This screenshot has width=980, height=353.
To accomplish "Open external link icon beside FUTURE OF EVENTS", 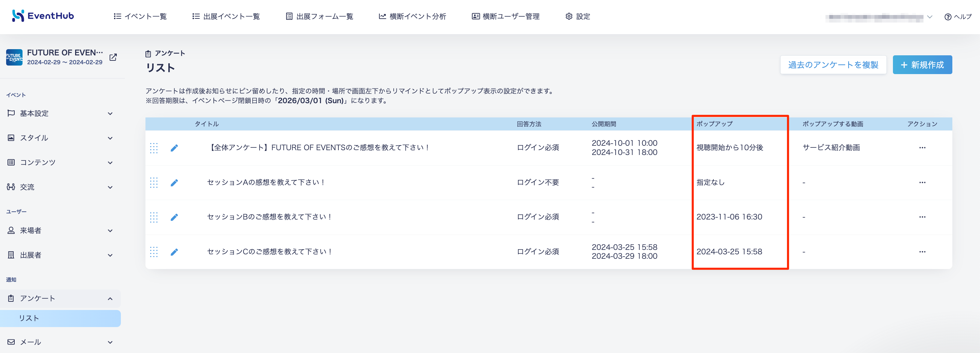I will click(113, 57).
